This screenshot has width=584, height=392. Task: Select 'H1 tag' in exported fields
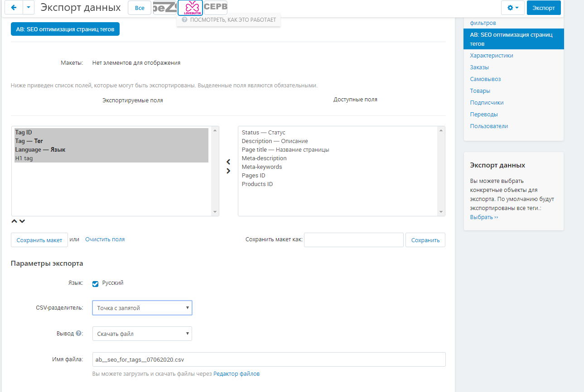(111, 158)
